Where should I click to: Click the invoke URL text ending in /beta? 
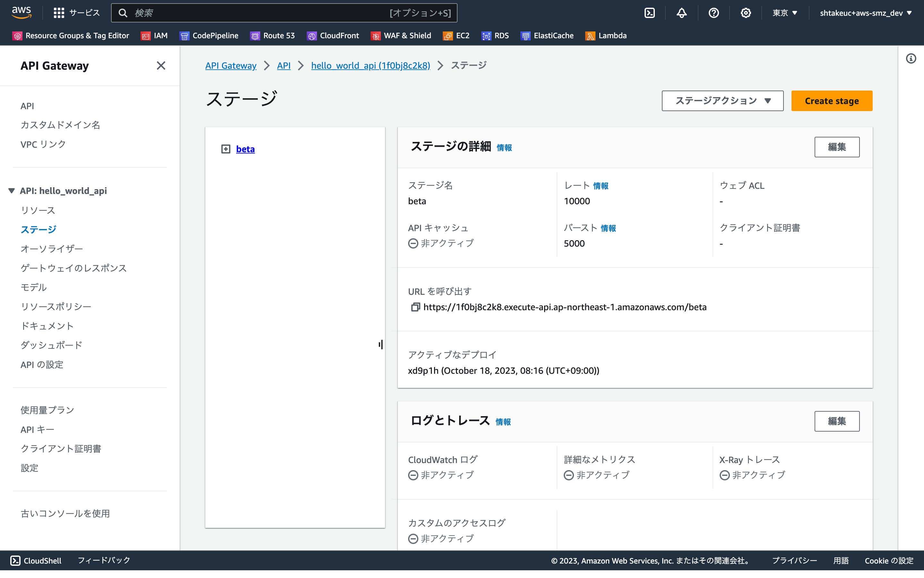coord(565,307)
